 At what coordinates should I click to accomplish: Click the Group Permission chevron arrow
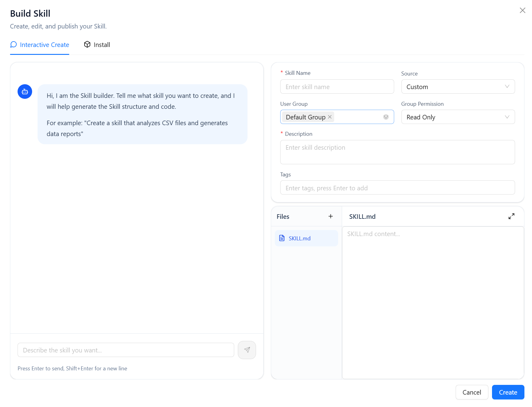507,117
